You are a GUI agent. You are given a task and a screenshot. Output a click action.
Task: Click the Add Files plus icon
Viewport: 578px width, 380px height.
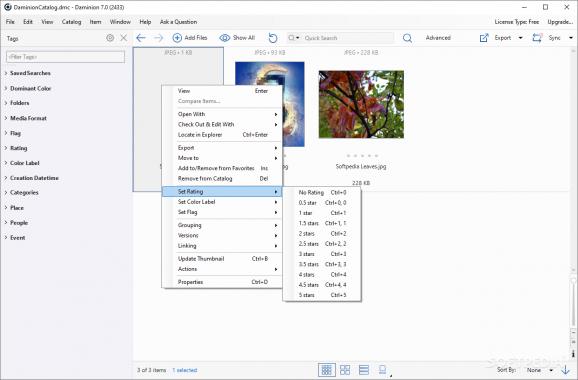point(177,38)
